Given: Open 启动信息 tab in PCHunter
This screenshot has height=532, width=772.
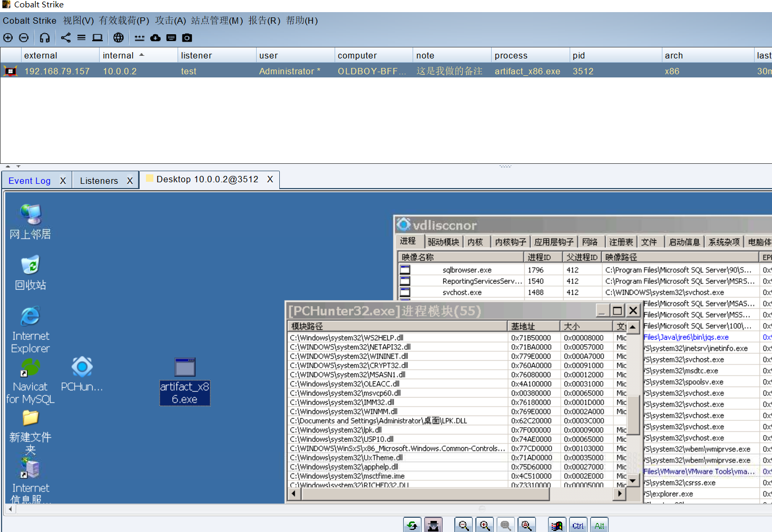Looking at the screenshot, I should point(684,242).
